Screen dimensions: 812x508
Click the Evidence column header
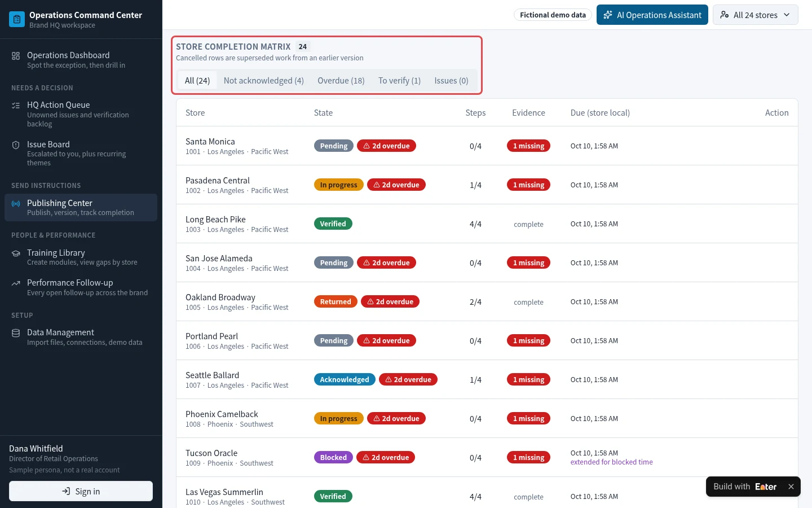coord(528,113)
